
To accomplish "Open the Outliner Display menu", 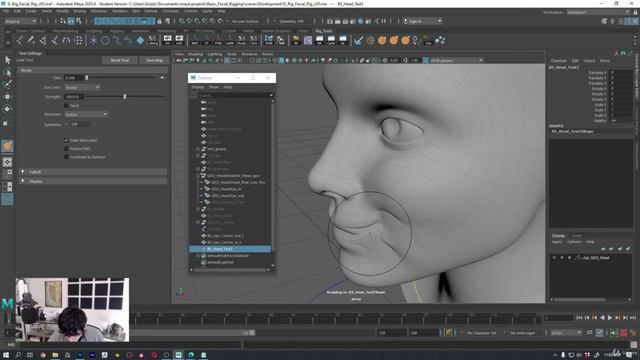I will (198, 87).
